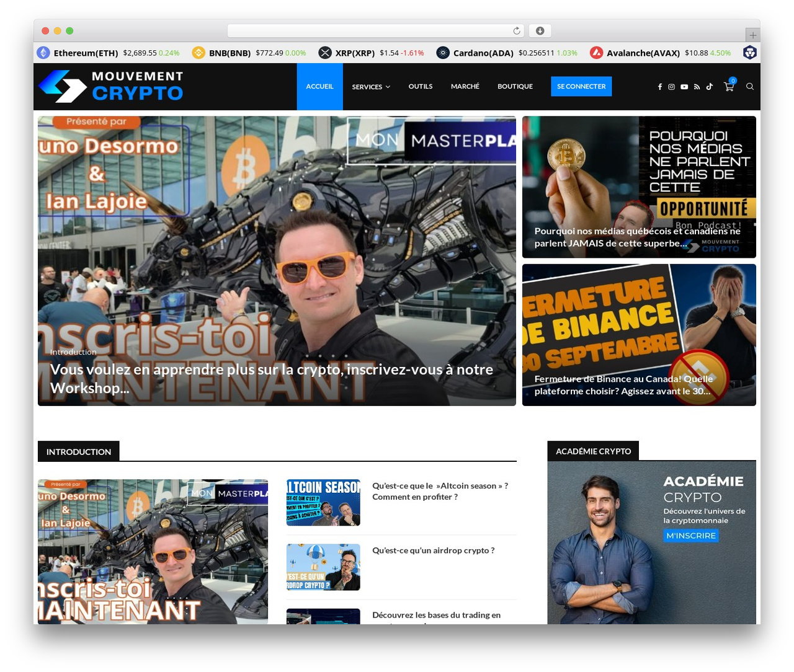Open the Workshop inscription article headline
Screen dimensions: 794x672
[272, 378]
